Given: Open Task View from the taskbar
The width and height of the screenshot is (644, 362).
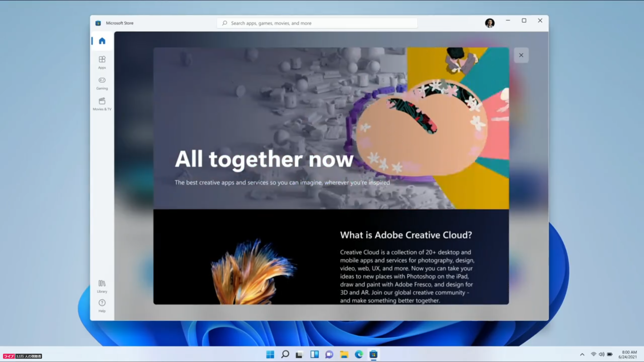Looking at the screenshot, I should click(x=299, y=354).
